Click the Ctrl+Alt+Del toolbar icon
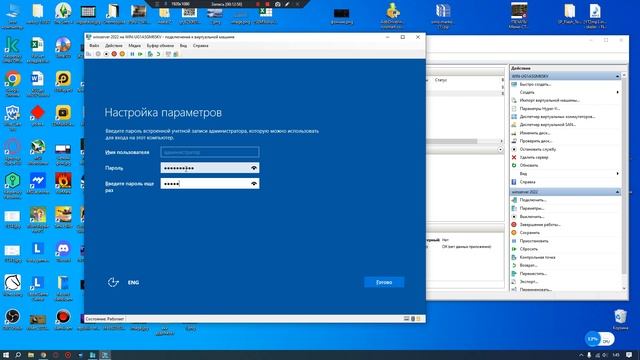Viewport: 640px width, 360px height. click(x=89, y=54)
